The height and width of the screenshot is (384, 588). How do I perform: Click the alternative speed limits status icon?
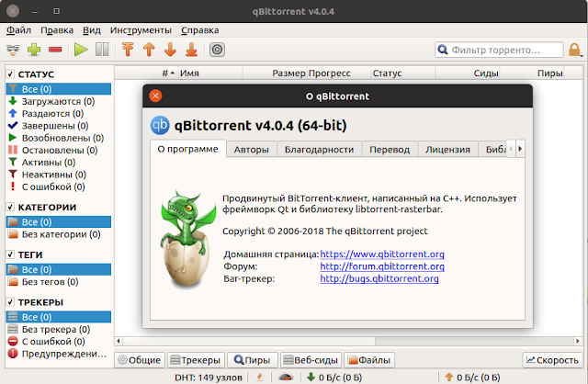[286, 378]
